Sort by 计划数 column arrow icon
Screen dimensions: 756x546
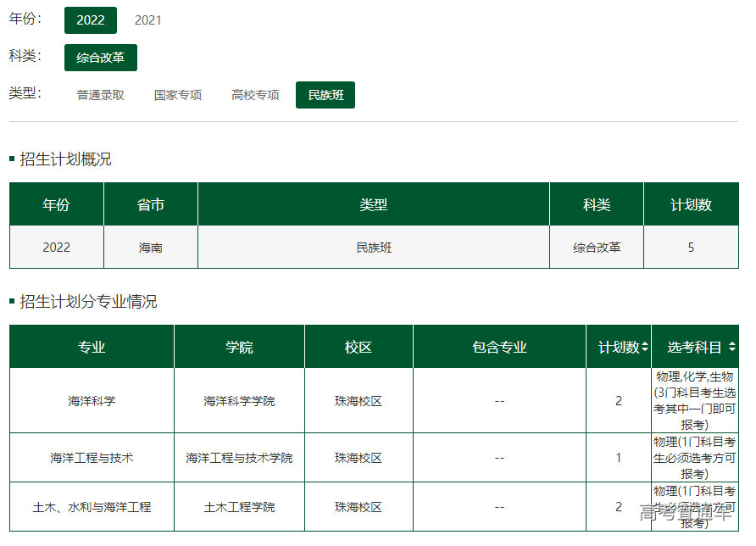[x=645, y=347]
